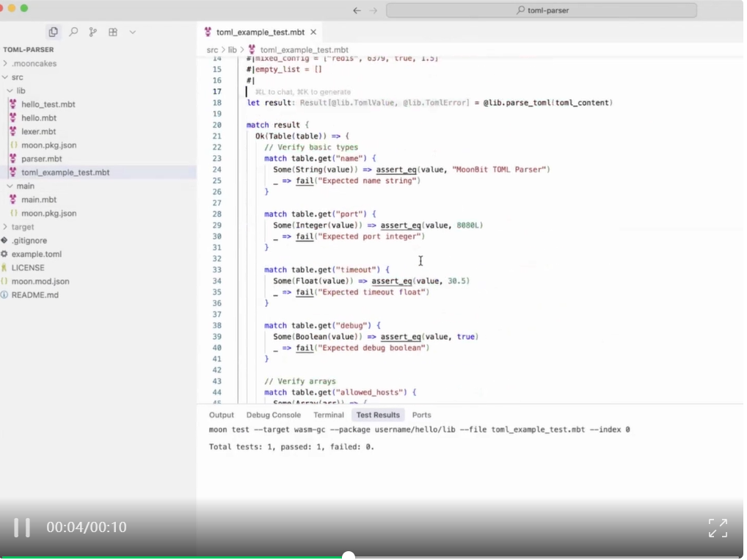The height and width of the screenshot is (560, 747).
Task: Click the src breadcrumb segment
Action: 212,50
